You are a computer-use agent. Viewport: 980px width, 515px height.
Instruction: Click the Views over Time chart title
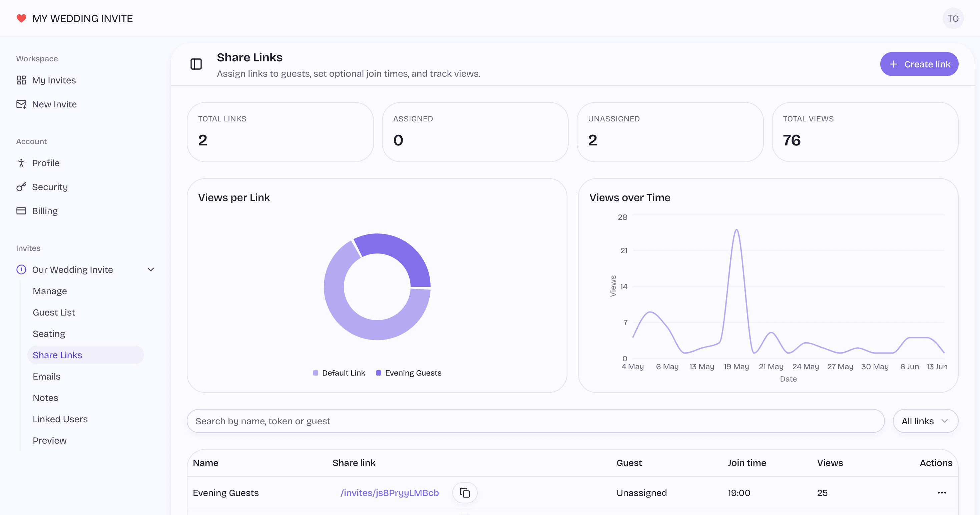point(630,197)
